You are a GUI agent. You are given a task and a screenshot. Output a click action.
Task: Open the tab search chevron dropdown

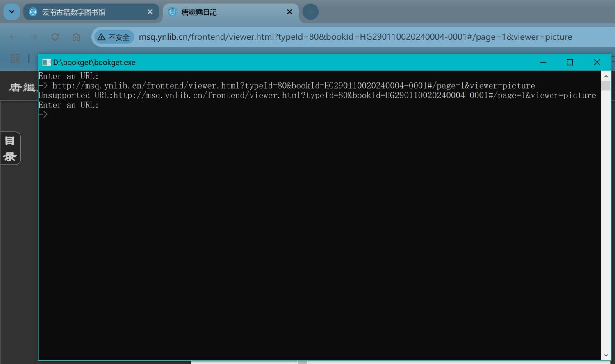click(x=11, y=12)
